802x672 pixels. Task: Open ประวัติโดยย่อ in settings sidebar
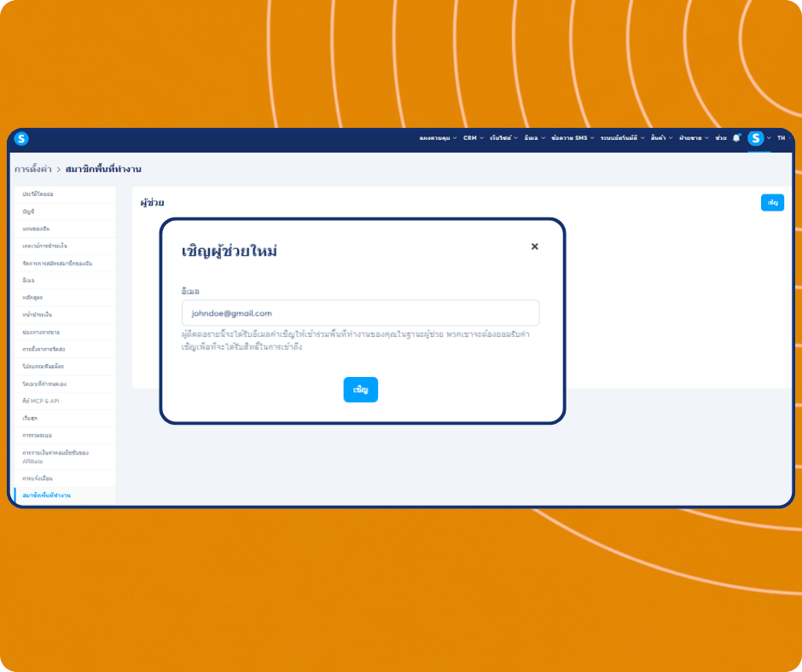pos(64,194)
